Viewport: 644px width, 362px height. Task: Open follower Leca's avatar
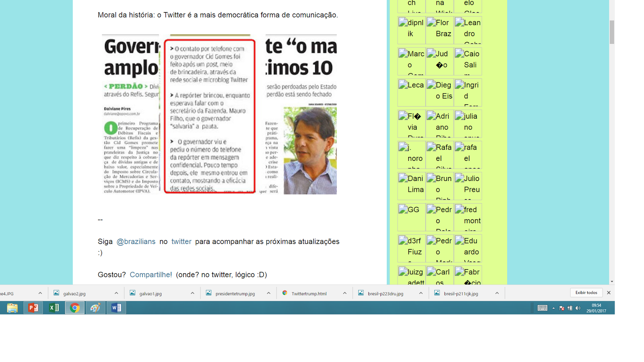click(411, 93)
